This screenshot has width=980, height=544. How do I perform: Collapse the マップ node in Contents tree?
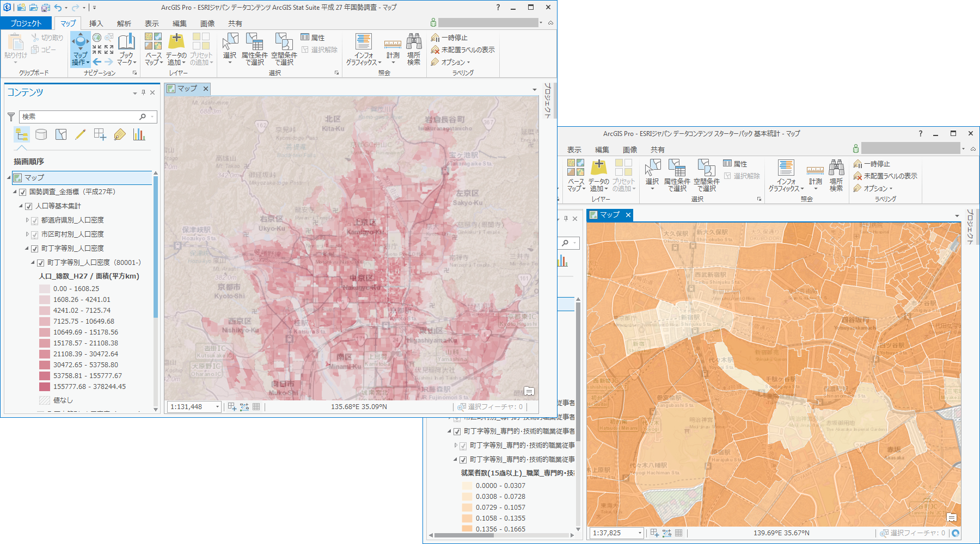pos(9,178)
